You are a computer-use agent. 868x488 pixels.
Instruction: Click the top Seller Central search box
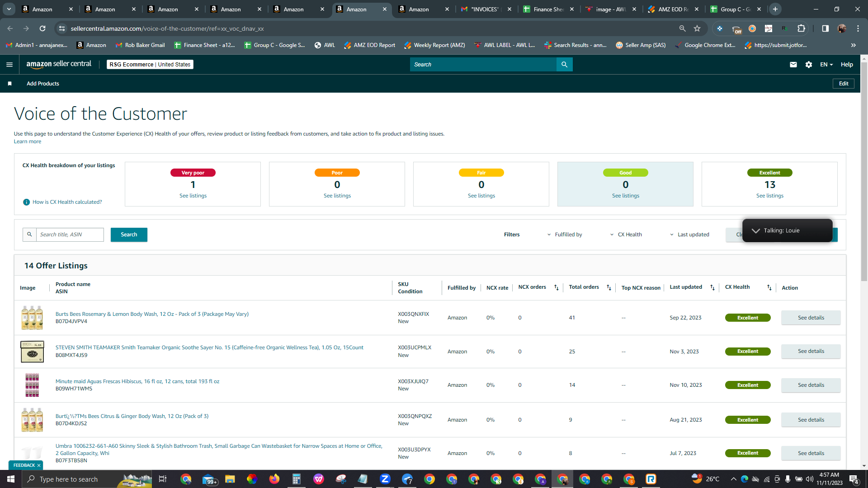[483, 65]
